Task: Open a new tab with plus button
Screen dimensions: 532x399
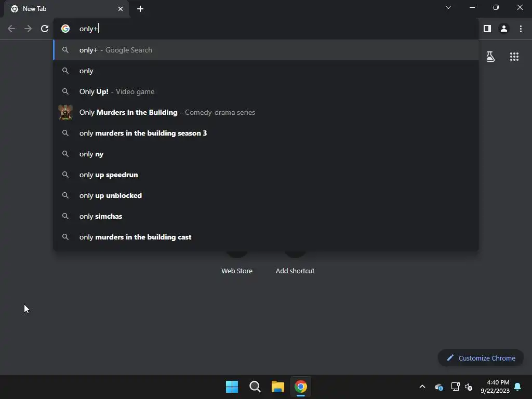Action: point(140,9)
